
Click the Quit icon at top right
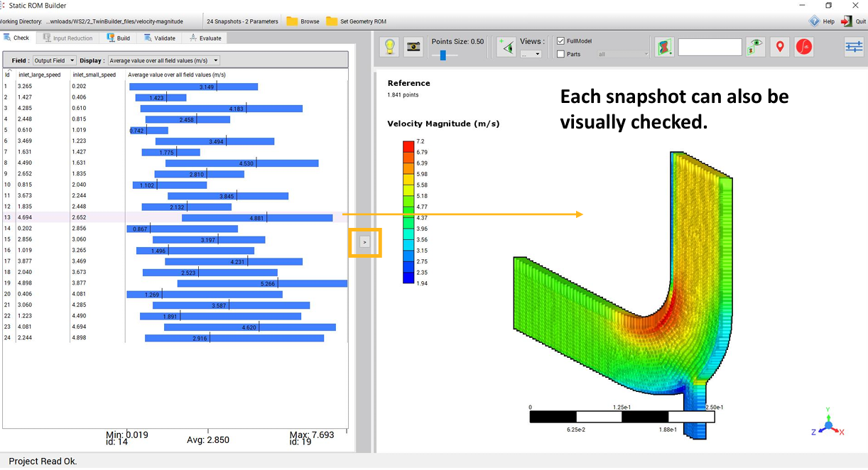coord(847,21)
